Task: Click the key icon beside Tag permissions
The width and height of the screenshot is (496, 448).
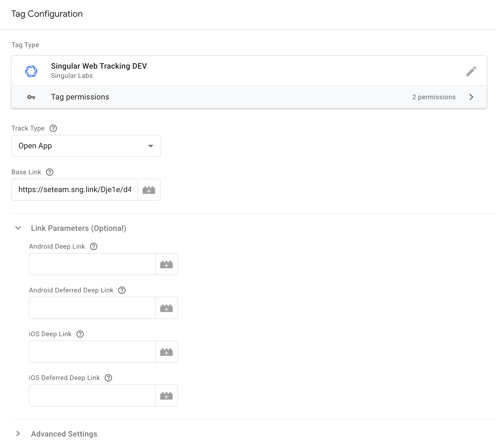Action: pos(31,97)
